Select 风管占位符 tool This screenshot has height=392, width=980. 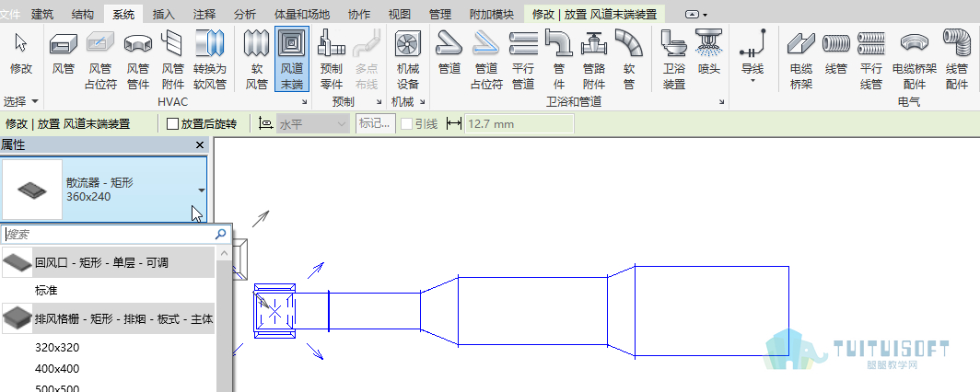click(x=100, y=59)
